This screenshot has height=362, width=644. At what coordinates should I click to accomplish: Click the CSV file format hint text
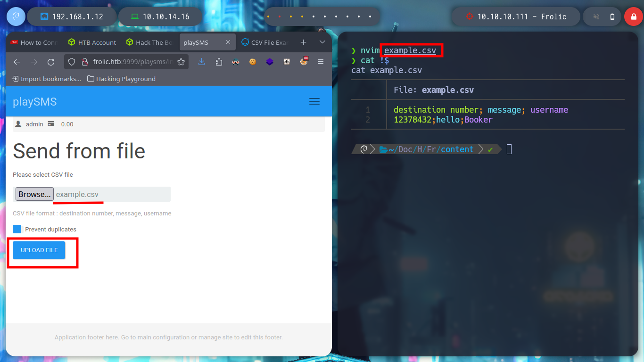click(x=92, y=214)
